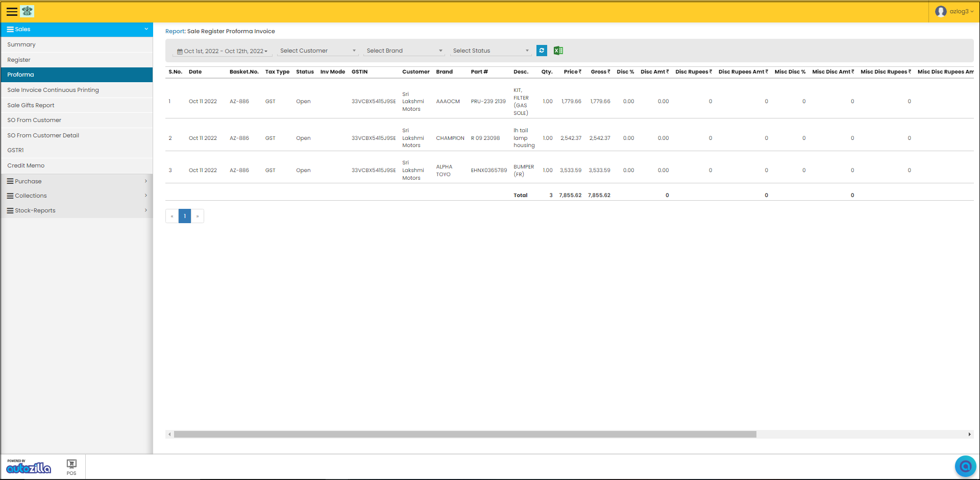Select page 1 in pagination
Viewport: 980px width, 480px height.
(x=185, y=216)
